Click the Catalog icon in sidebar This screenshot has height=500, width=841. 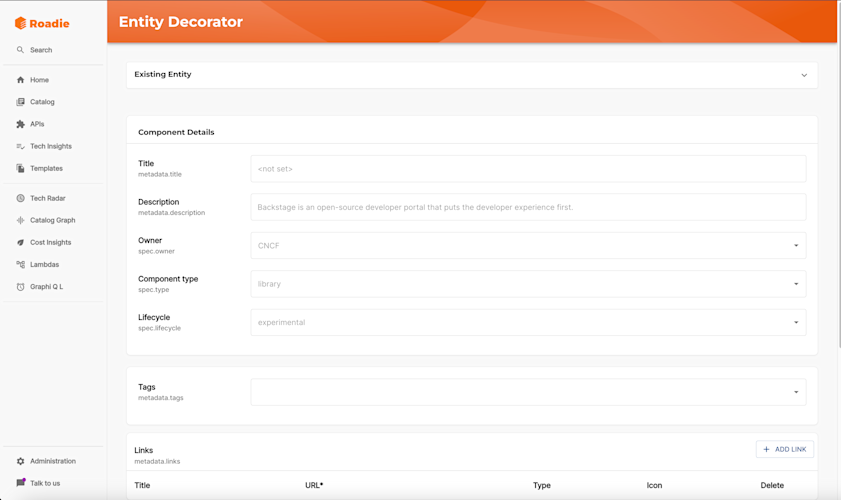(x=20, y=102)
